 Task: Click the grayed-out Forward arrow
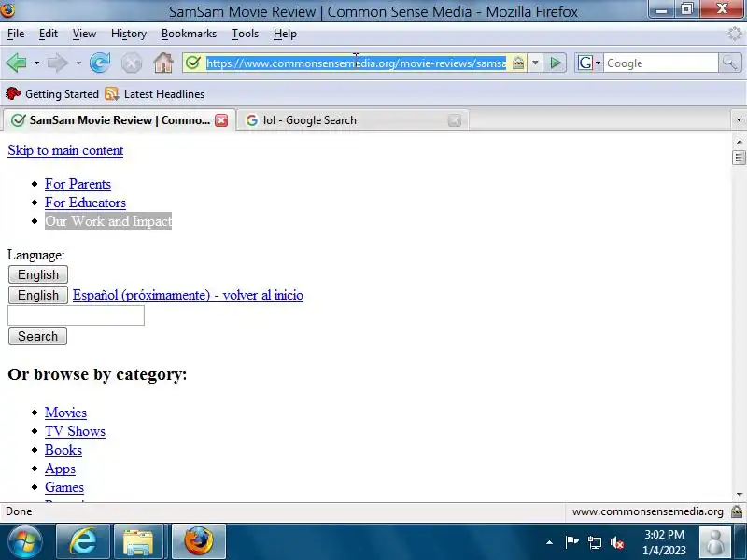58,63
